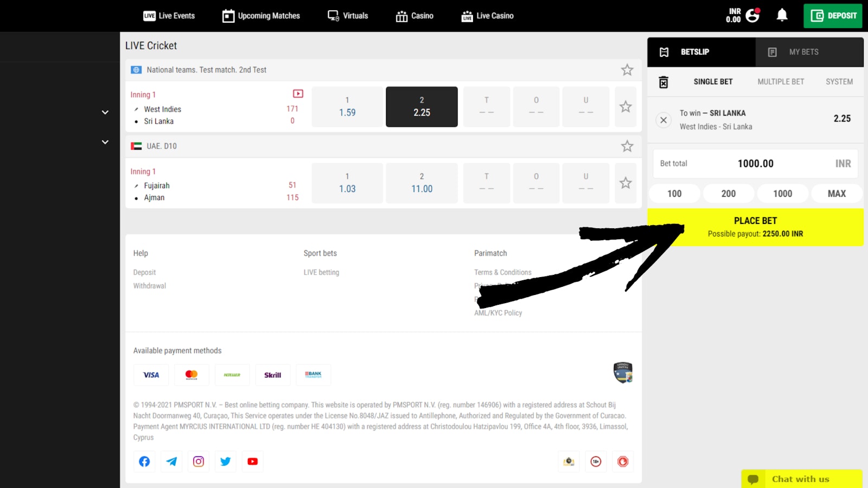Open Parimatch Instagram page
This screenshot has width=868, height=488.
199,461
